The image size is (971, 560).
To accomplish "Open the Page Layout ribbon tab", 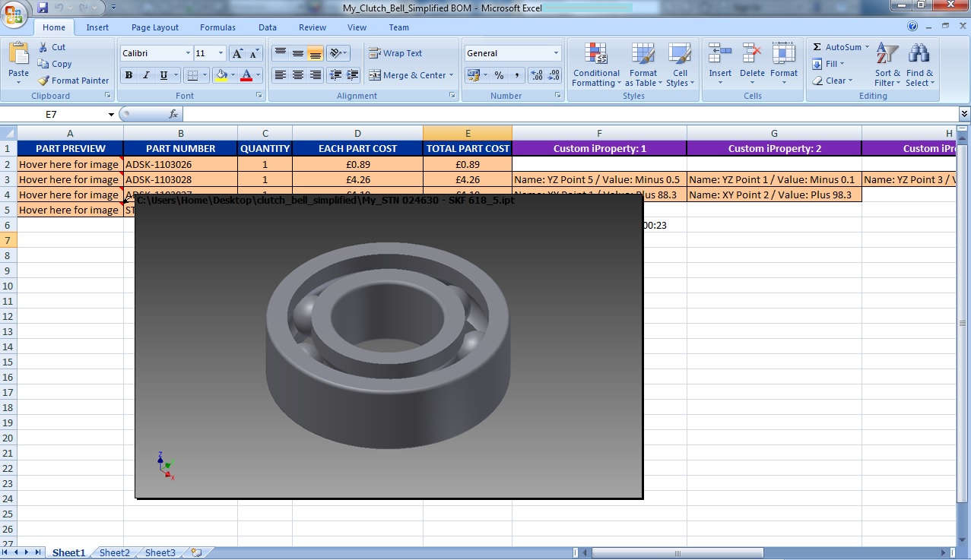I will (155, 27).
